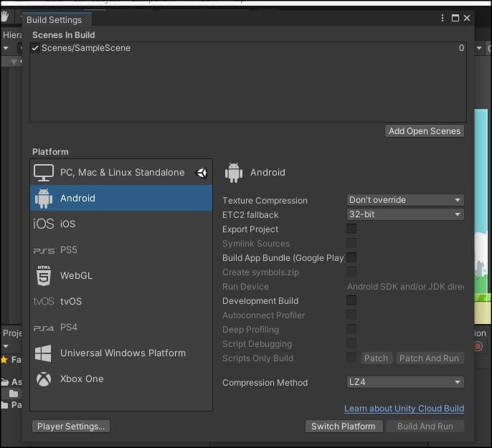Click the red record icon behind the dialog
The height and width of the screenshot is (448, 492).
coord(478,346)
